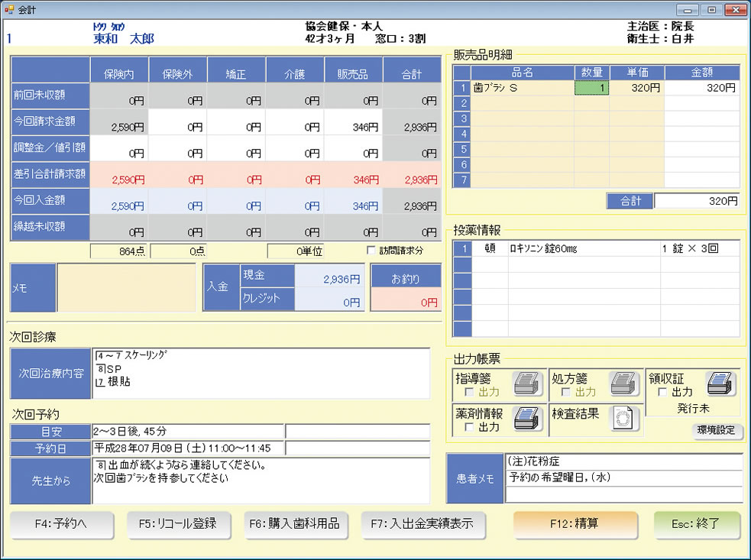
Task: Enable the 訪問請求分 checkbox
Action: [x=372, y=251]
